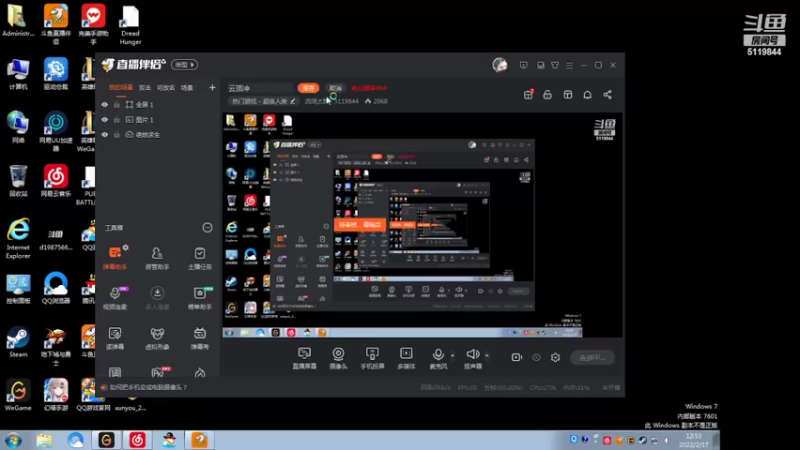This screenshot has width=800, height=450.
Task: Select the 场景 tab
Action: tap(187, 88)
